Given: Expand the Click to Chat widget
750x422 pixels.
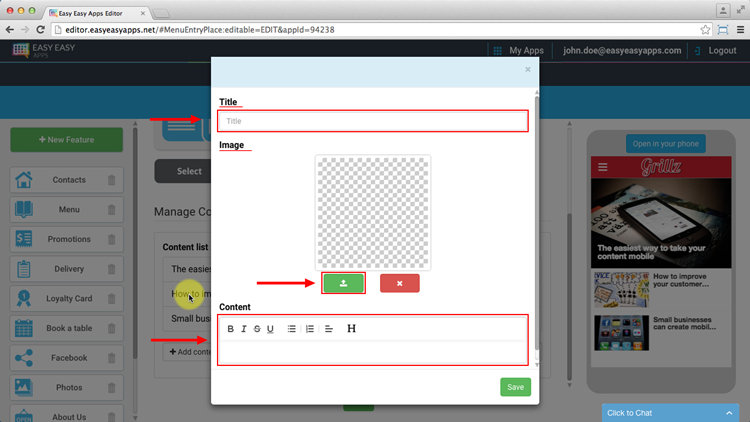Looking at the screenshot, I should (x=669, y=413).
